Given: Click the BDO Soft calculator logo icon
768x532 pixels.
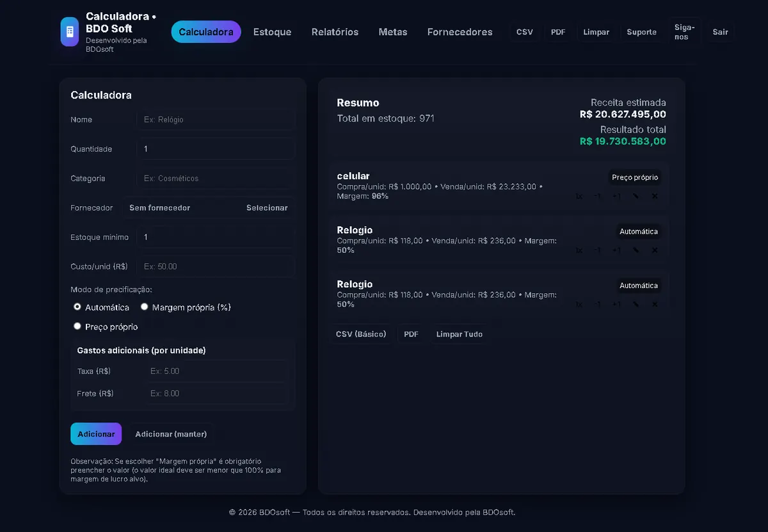Looking at the screenshot, I should (70, 32).
